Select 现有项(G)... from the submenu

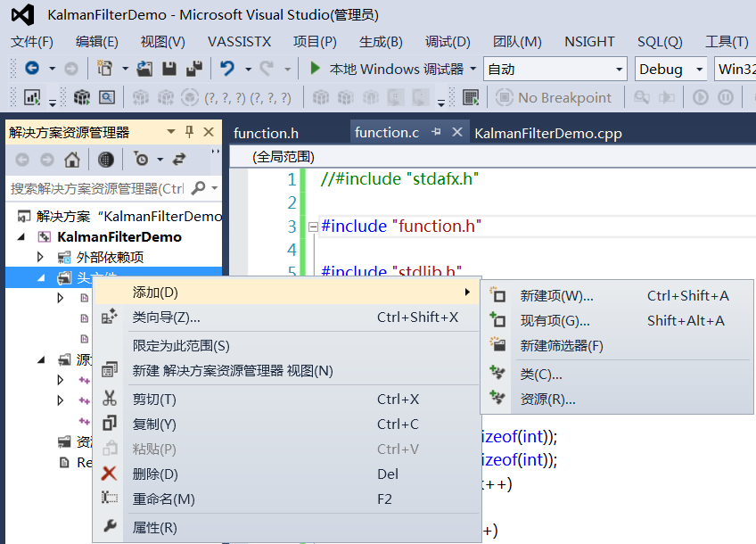[x=617, y=320]
